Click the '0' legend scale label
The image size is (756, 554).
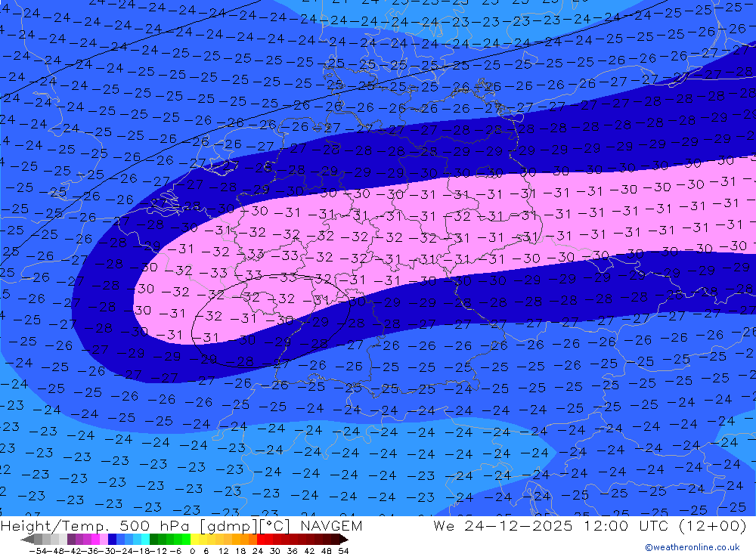pyautogui.click(x=192, y=551)
